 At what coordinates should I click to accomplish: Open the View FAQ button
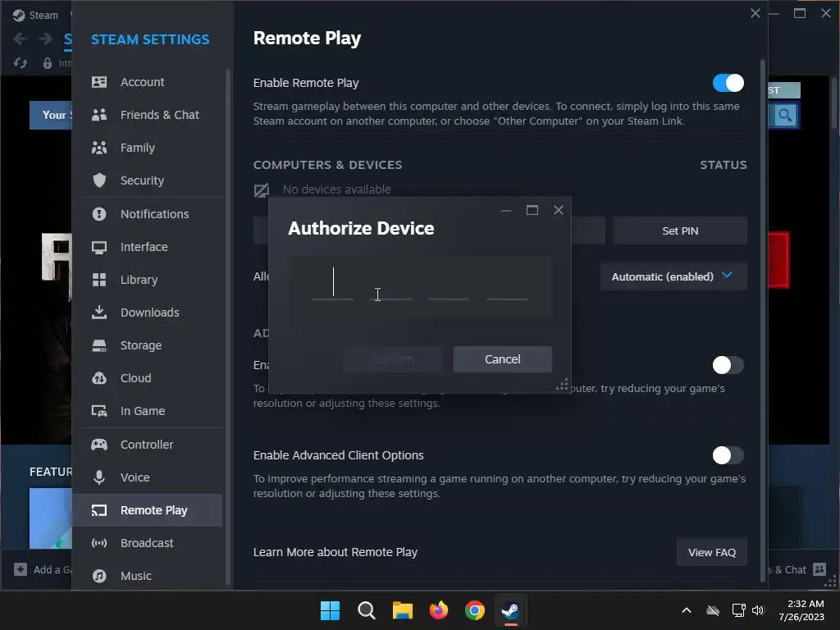(711, 552)
